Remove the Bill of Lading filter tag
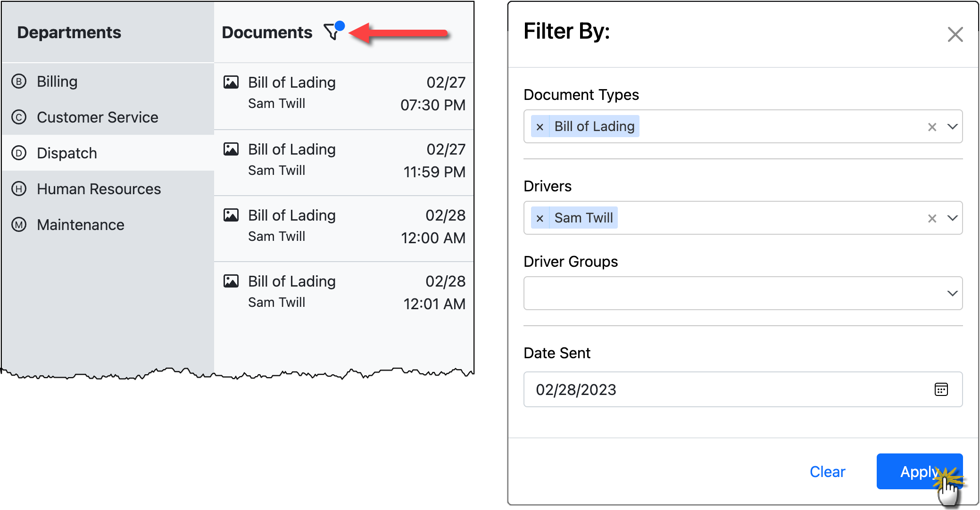Image resolution: width=980 pixels, height=510 pixels. click(x=540, y=126)
